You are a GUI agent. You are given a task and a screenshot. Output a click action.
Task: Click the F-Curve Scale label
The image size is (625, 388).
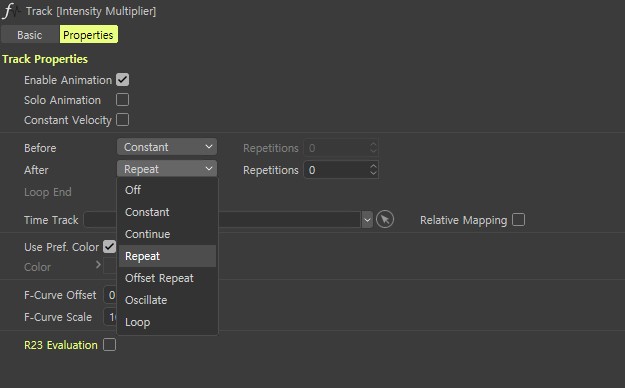click(58, 317)
